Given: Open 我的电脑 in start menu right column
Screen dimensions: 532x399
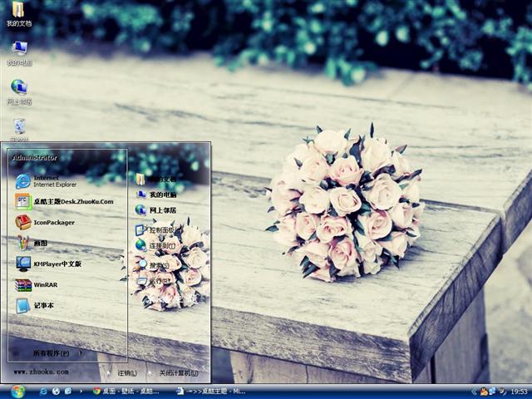Looking at the screenshot, I should click(x=156, y=195).
